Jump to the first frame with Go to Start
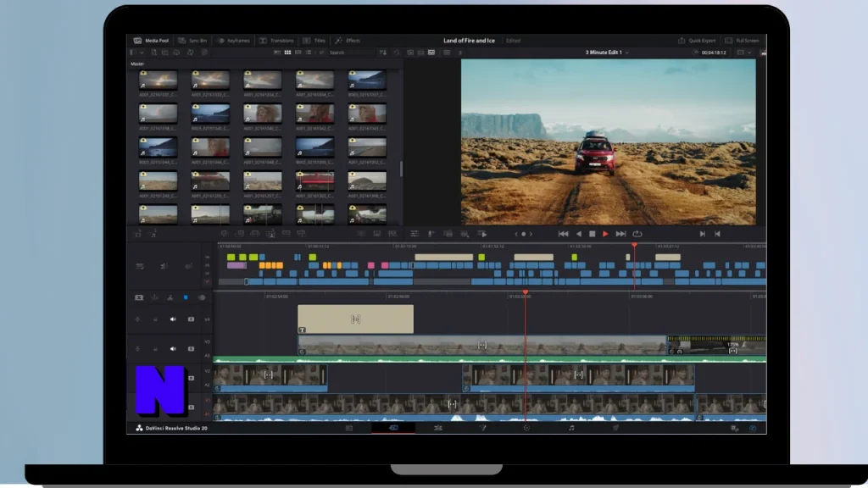This screenshot has width=868, height=488. 563,234
